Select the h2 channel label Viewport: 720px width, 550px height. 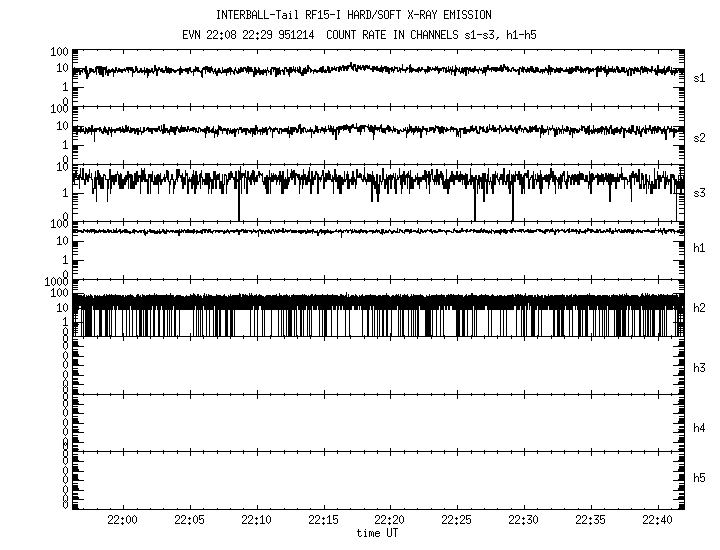[x=699, y=308]
